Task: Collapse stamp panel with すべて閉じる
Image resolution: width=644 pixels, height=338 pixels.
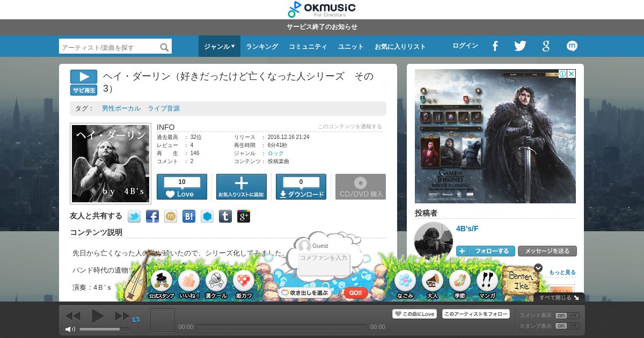Action: (x=559, y=297)
